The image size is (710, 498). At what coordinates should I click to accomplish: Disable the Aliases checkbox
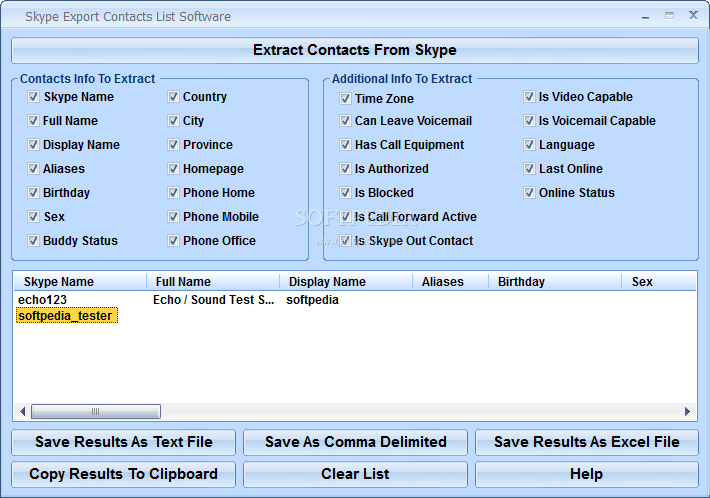(x=33, y=168)
